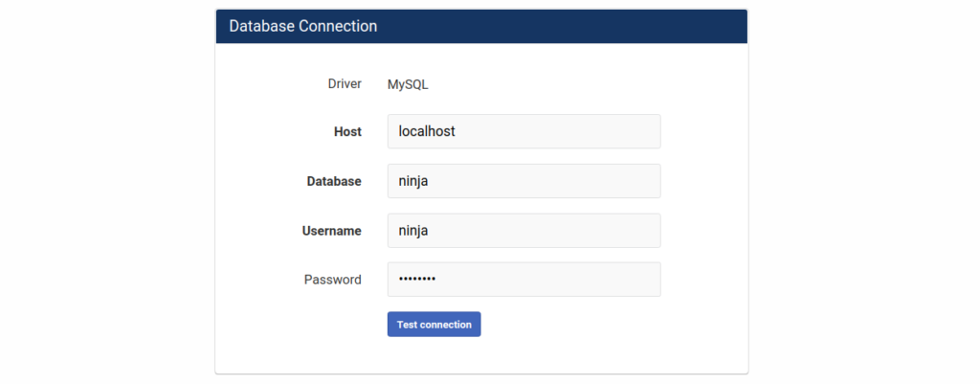This screenshot has height=384, width=980.
Task: Click into the Username input field
Action: coord(523,230)
